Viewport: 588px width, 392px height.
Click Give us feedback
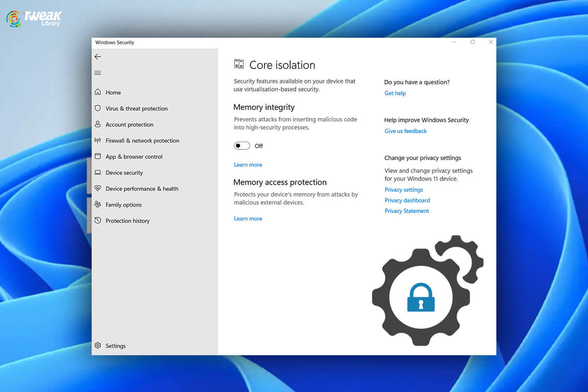pyautogui.click(x=405, y=131)
